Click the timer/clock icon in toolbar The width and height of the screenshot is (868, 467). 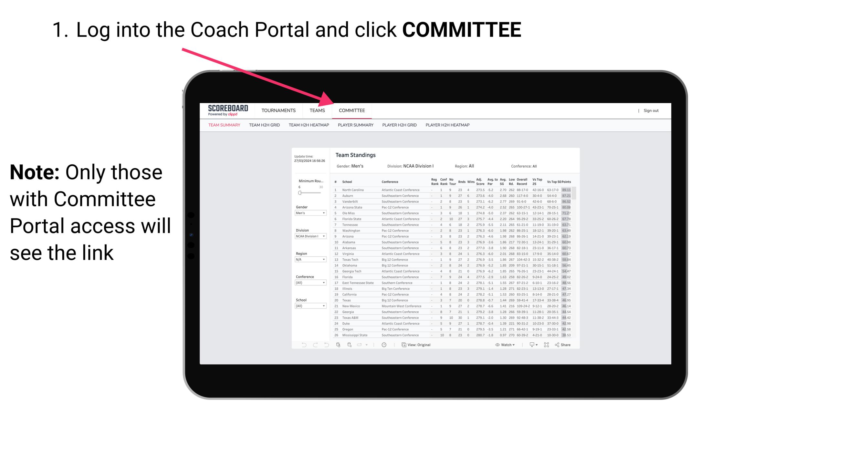(384, 345)
